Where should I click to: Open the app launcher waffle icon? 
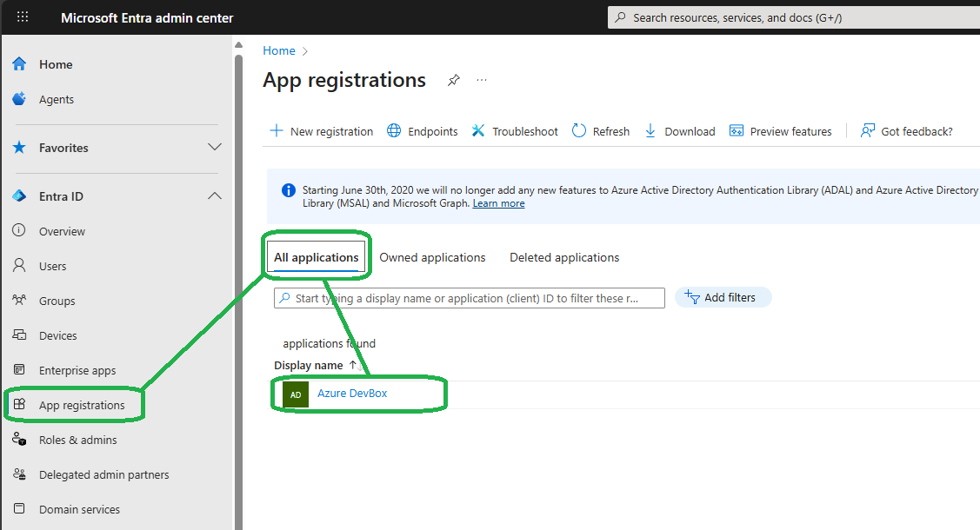point(23,17)
